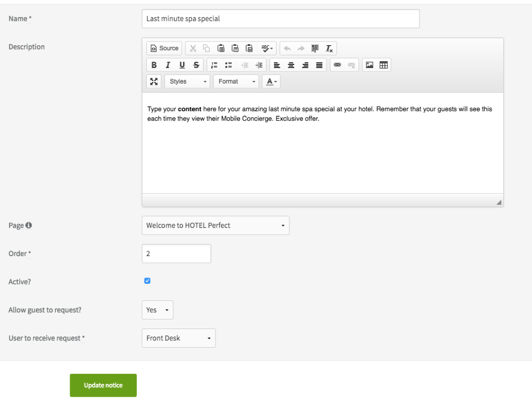The width and height of the screenshot is (532, 402).
Task: Click the Paste clipboard icon
Action: (x=221, y=48)
